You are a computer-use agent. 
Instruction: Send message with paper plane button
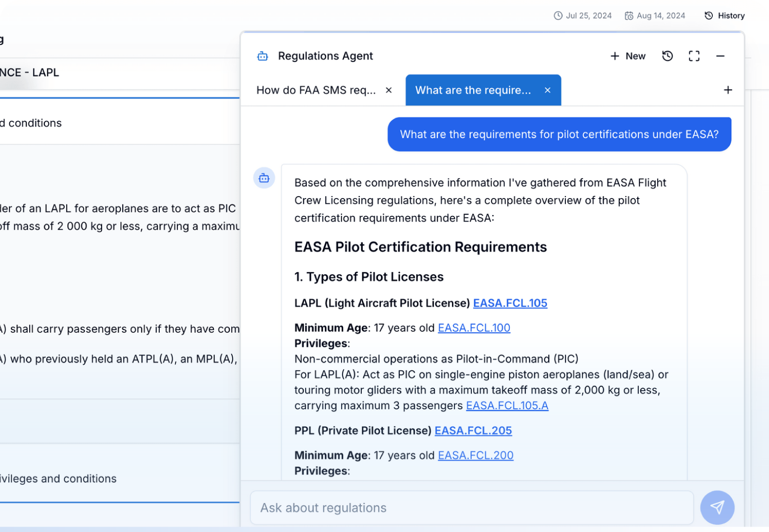717,507
